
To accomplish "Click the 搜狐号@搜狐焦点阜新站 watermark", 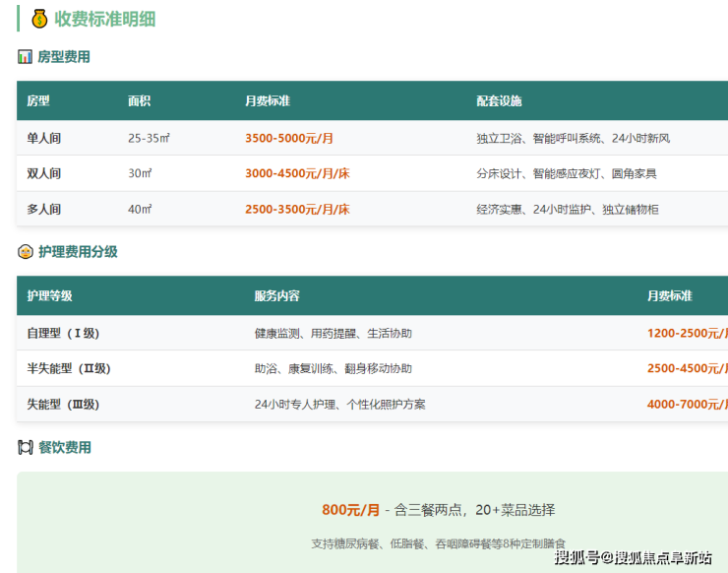I will [633, 558].
